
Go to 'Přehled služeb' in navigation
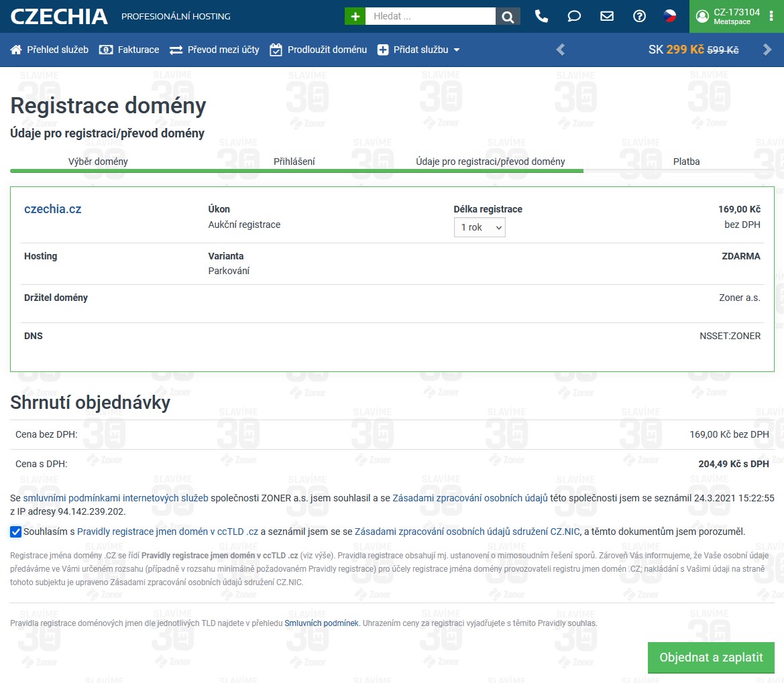50,50
